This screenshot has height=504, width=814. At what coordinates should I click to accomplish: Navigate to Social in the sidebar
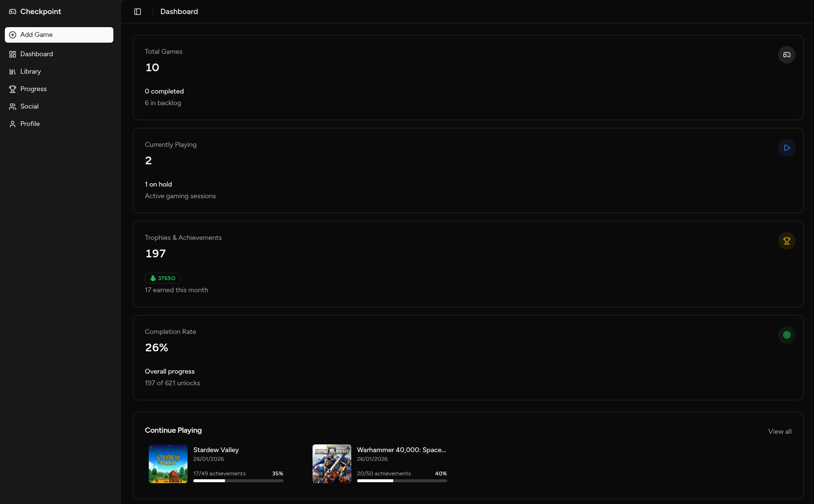29,106
